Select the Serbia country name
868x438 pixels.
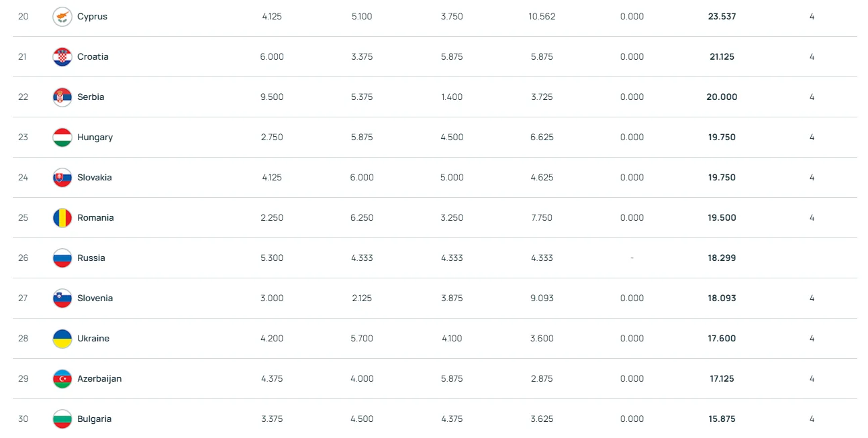[91, 97]
